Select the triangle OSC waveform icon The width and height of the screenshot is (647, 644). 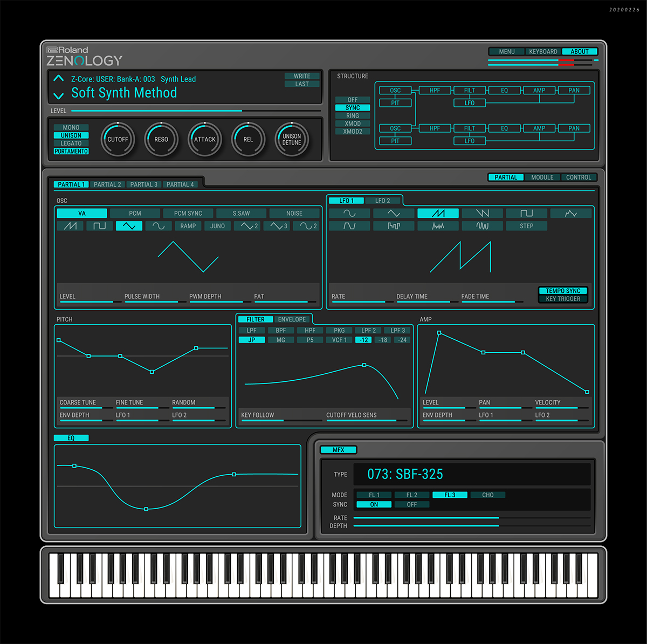[129, 226]
